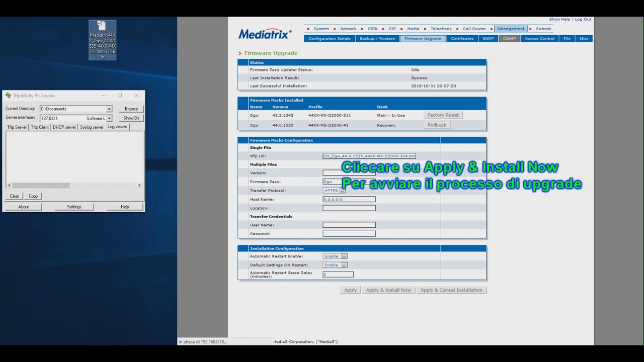Viewport: 644px width, 362px height.
Task: Open the Telephony menu
Action: 441,29
